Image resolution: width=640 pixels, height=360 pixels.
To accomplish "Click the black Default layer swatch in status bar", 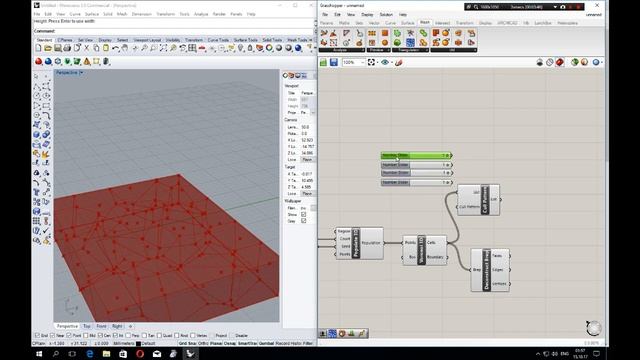I will click(138, 344).
